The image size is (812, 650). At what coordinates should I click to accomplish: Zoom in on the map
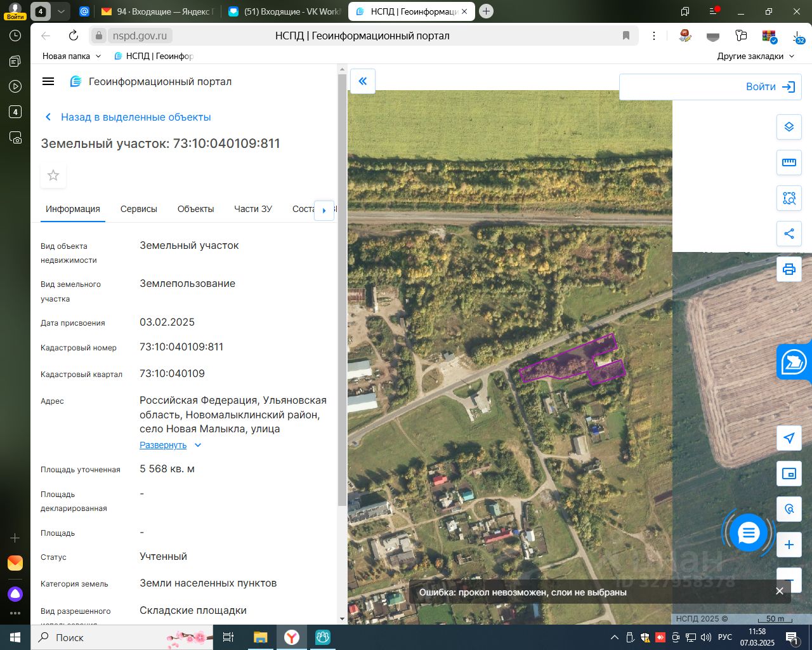[x=789, y=545]
